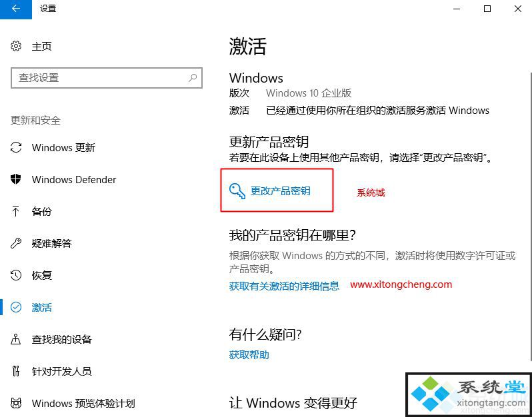The width and height of the screenshot is (532, 417).
Task: Click the Windows 预览体验计划 cat icon
Action: coord(15,403)
